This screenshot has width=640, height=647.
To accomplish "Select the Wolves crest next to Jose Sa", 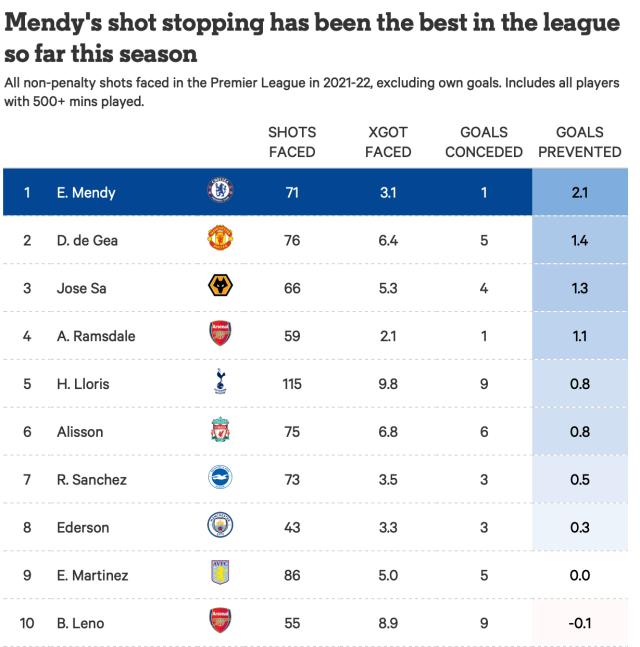I will pyautogui.click(x=218, y=289).
